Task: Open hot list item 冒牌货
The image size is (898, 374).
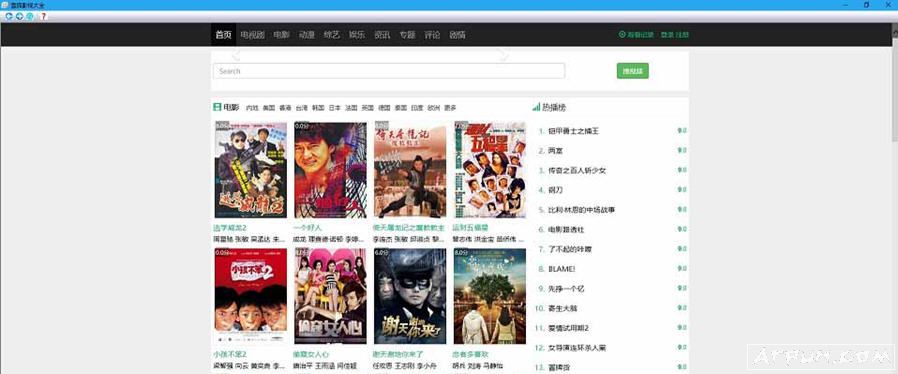Action: pyautogui.click(x=559, y=367)
